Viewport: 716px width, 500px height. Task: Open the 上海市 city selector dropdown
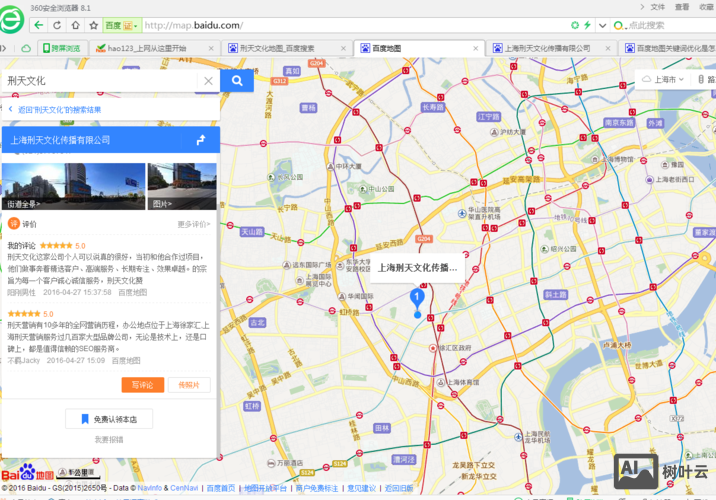pos(663,79)
